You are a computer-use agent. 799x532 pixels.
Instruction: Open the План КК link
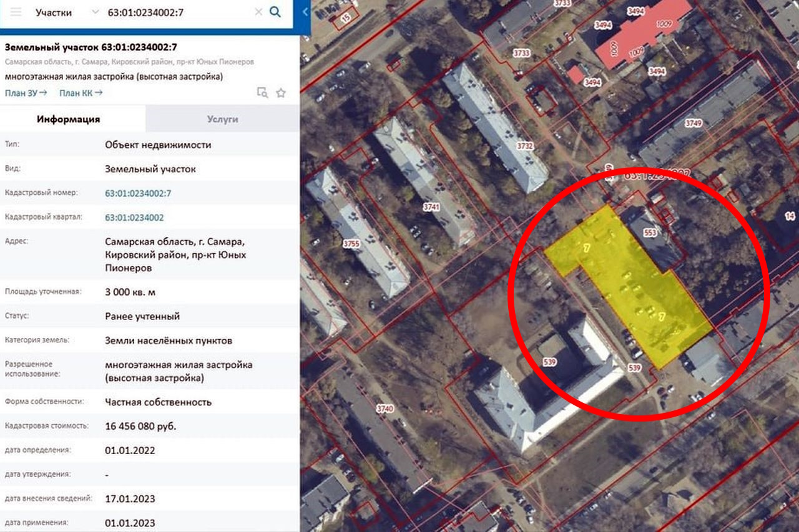click(x=81, y=93)
